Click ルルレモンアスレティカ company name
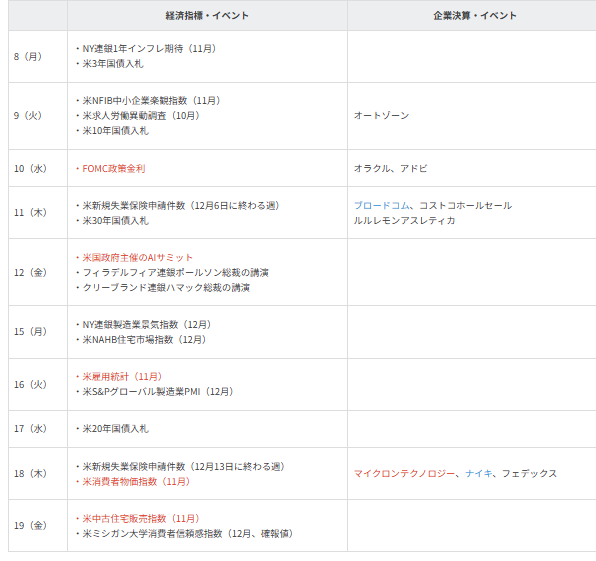596x561 pixels. point(404,221)
